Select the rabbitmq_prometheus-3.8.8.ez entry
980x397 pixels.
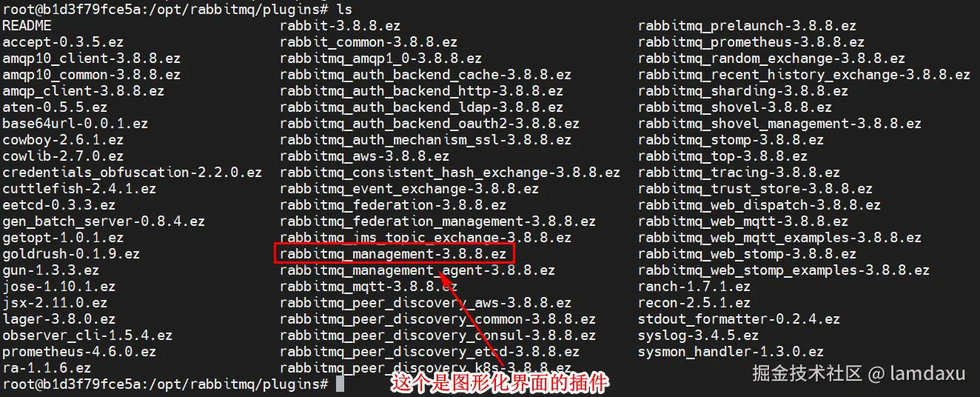(x=751, y=42)
